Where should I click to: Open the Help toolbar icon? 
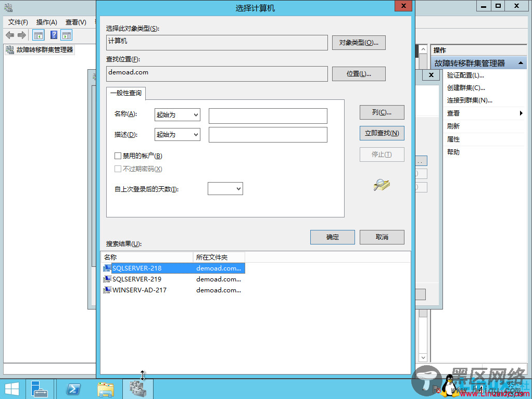(x=54, y=35)
